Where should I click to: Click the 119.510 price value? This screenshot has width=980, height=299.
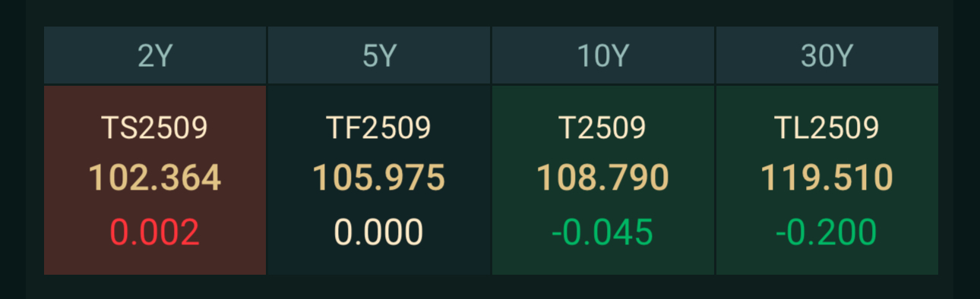(827, 178)
